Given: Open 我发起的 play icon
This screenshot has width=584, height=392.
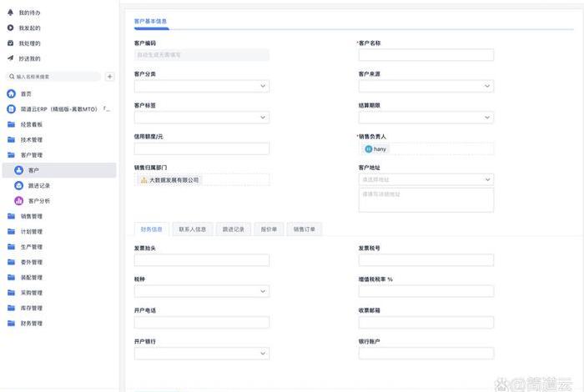Looking at the screenshot, I should [x=10, y=28].
